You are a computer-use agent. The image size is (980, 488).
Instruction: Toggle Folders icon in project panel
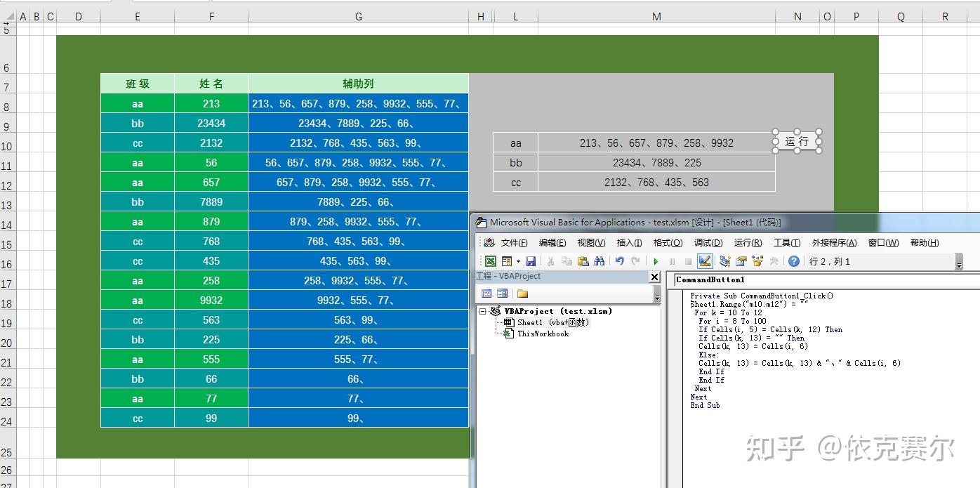522,294
